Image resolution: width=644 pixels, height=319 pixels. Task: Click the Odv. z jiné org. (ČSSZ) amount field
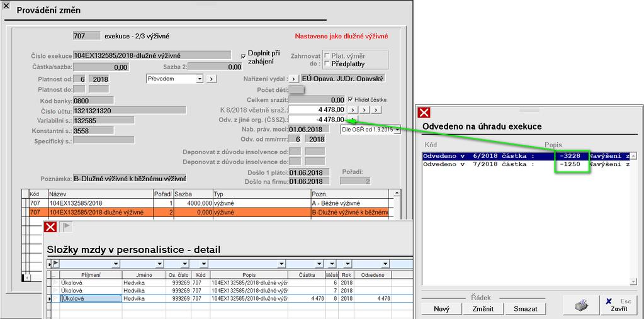(x=317, y=119)
